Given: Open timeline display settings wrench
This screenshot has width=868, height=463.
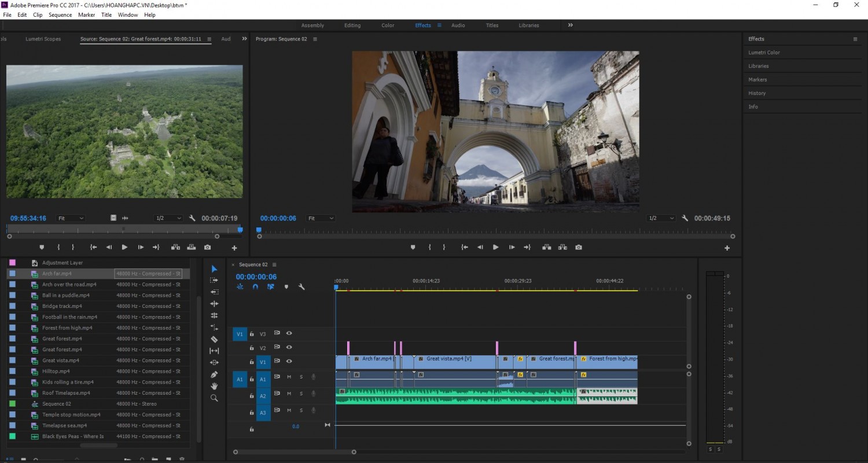Looking at the screenshot, I should (301, 286).
